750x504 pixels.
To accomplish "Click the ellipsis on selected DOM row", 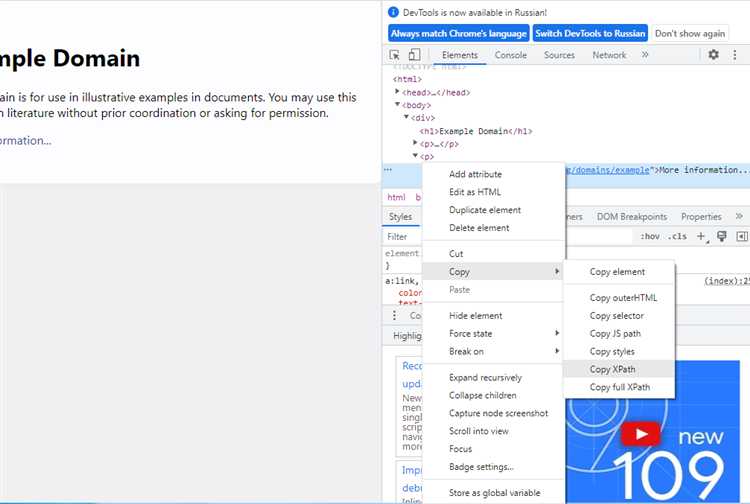I will pos(388,170).
